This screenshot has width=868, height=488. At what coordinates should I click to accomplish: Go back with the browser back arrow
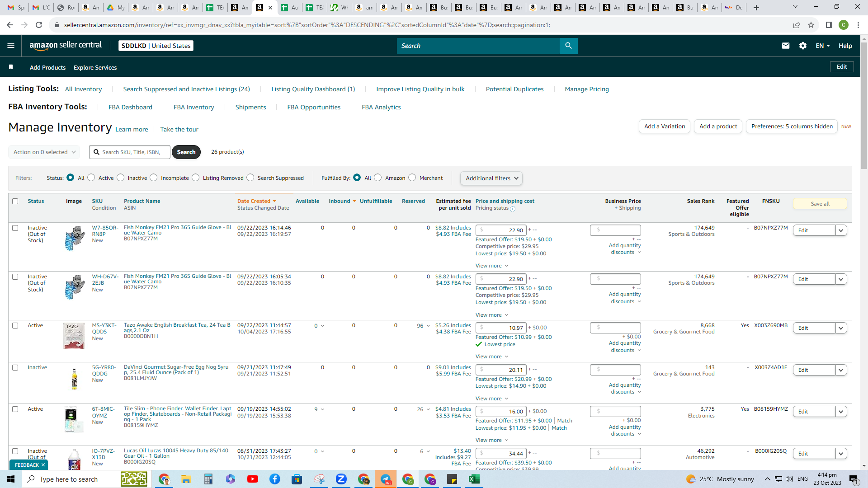(x=10, y=25)
